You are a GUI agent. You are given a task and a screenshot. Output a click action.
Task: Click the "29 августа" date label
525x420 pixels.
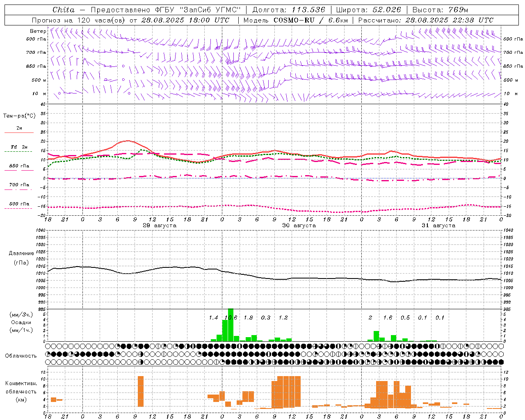[x=160, y=226]
